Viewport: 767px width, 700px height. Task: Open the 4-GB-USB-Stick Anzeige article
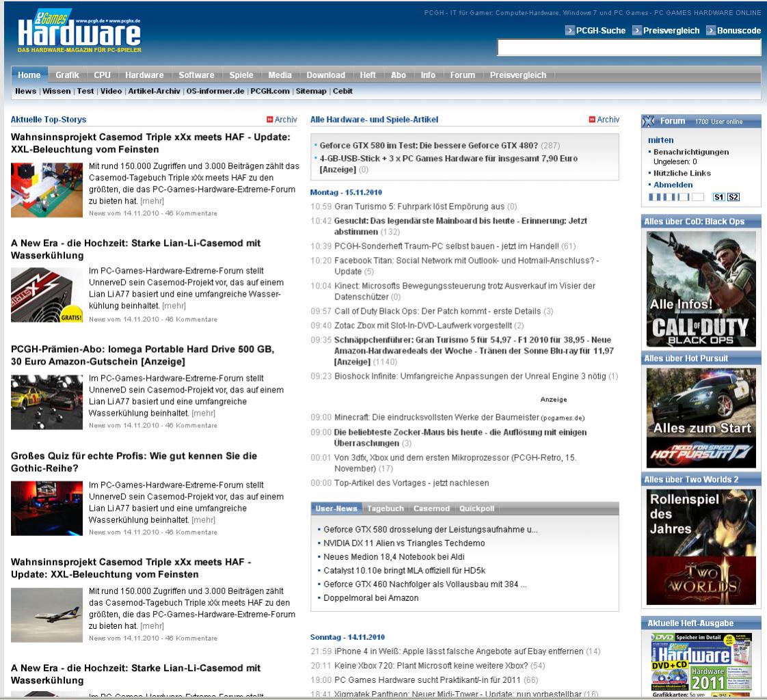coord(448,164)
